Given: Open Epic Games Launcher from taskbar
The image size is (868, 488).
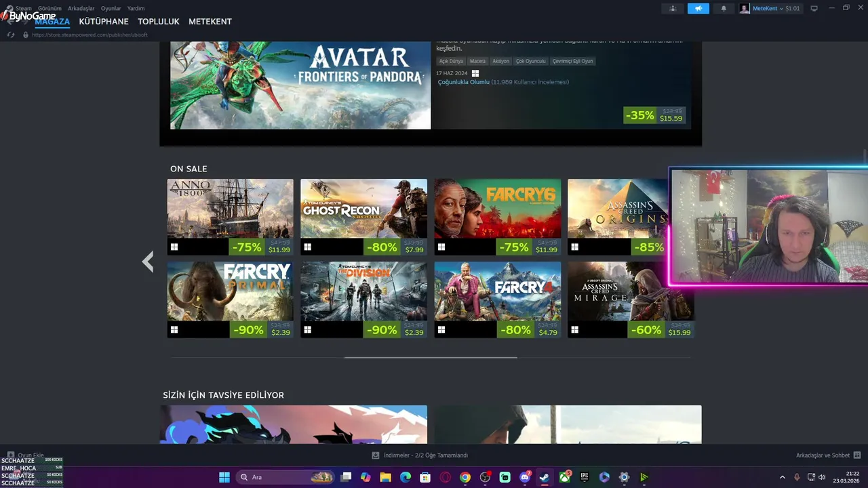Looking at the screenshot, I should (585, 477).
